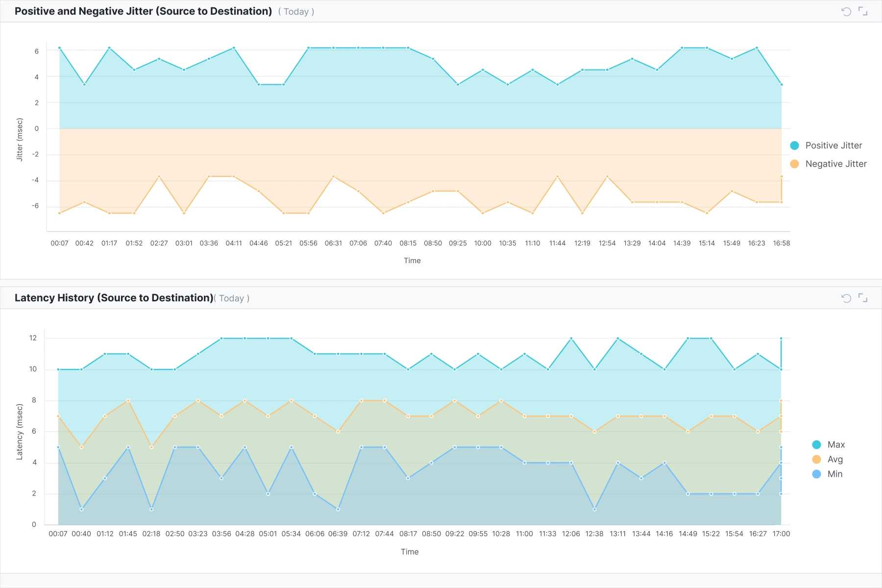882x588 pixels.
Task: Expand the Latency History chart to fullscreen
Action: coord(863,298)
